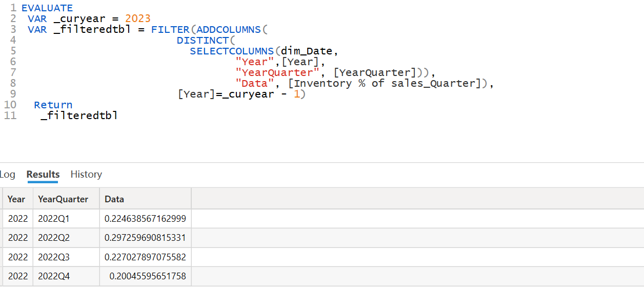Image resolution: width=644 pixels, height=306 pixels.
Task: Click the FILTER function in line 3
Action: [170, 30]
